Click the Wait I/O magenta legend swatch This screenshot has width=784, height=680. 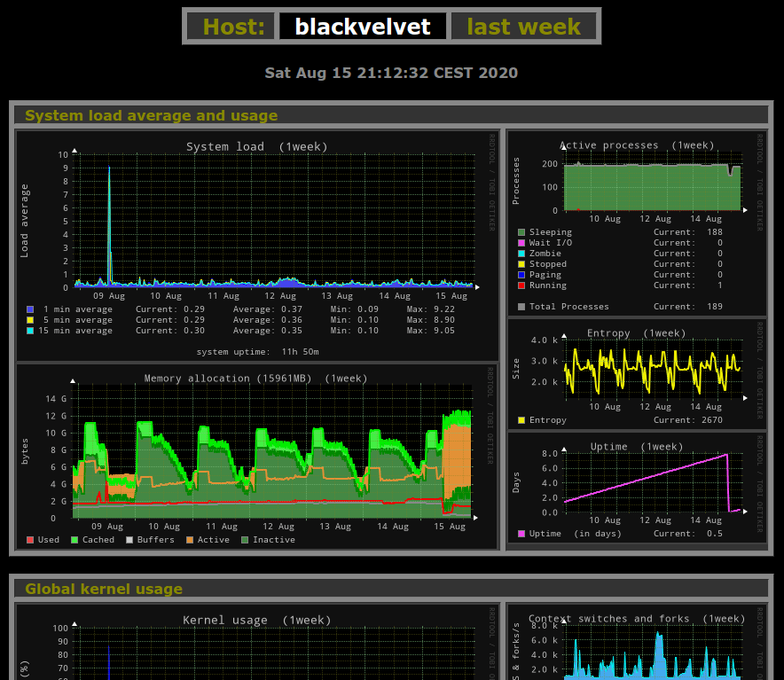tap(521, 243)
